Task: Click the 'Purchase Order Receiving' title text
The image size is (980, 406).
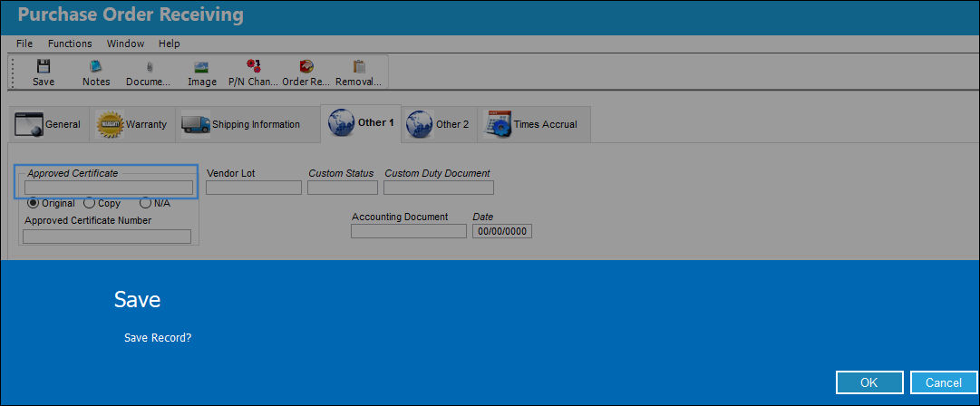Action: click(131, 14)
